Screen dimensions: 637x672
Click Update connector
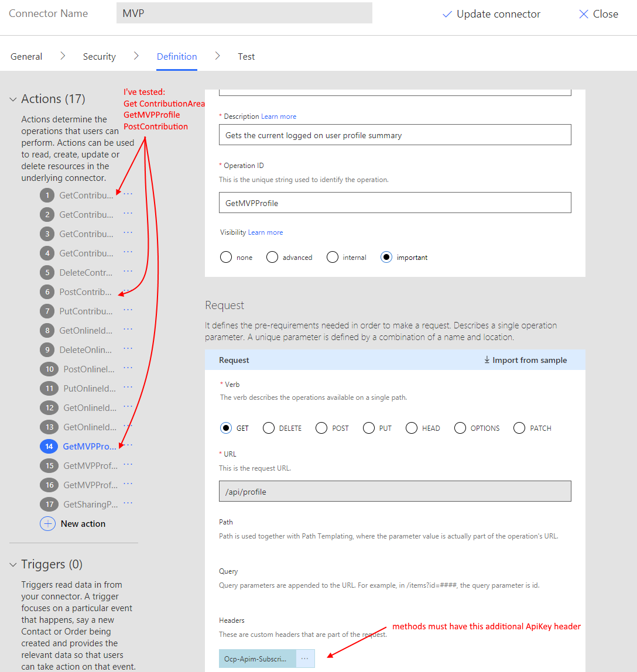click(491, 14)
